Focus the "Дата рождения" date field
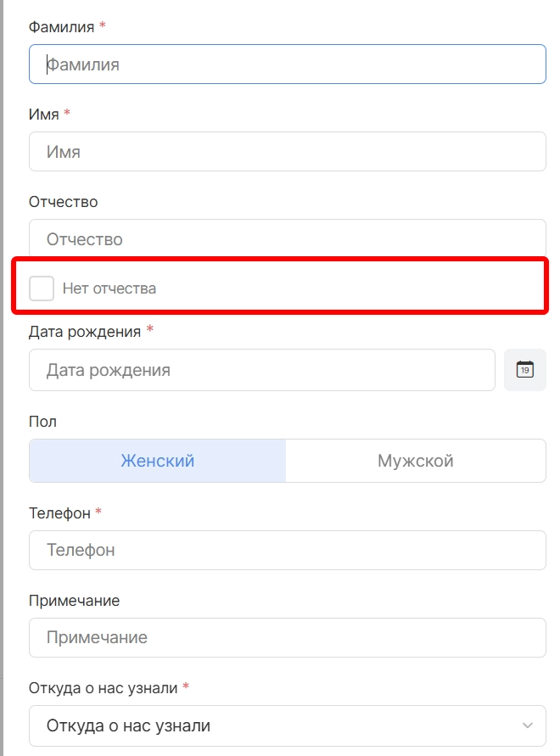560x756 pixels. point(261,370)
